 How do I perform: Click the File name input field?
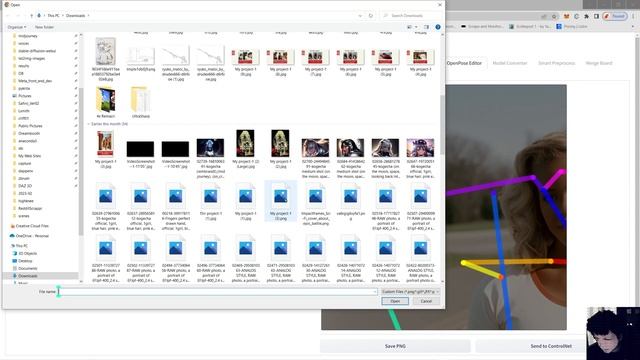217,292
